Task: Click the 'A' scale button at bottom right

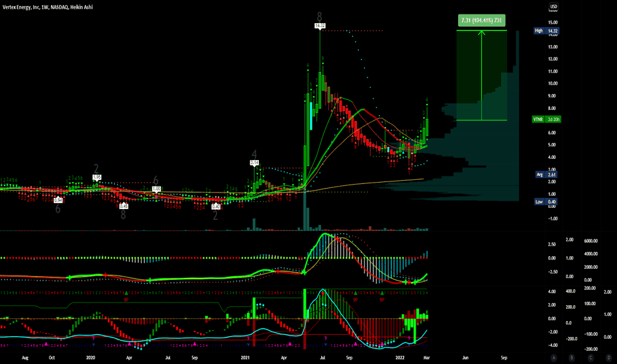Action: coord(553,357)
